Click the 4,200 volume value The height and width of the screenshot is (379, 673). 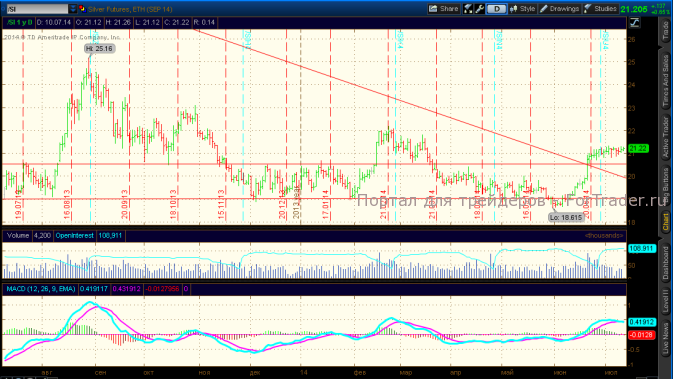click(42, 236)
